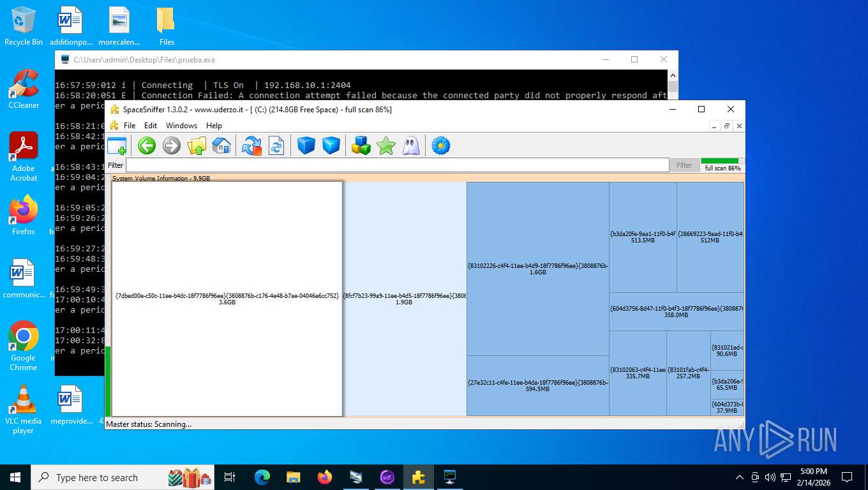Select the 512MB {28669223-9aad...} block
868x490 pixels.
coord(710,237)
